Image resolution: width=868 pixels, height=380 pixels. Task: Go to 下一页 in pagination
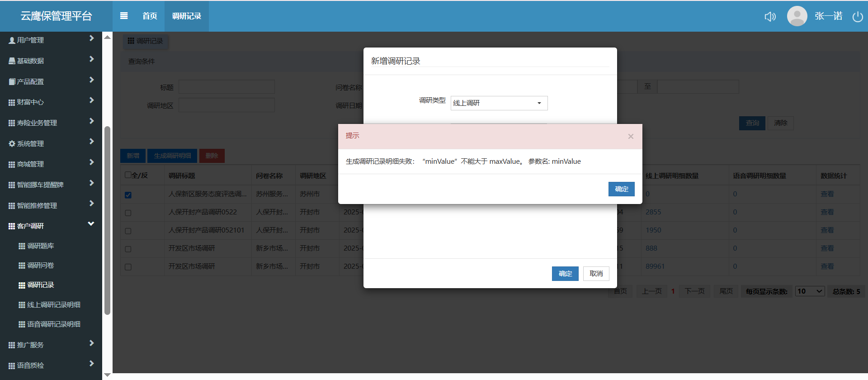point(694,291)
